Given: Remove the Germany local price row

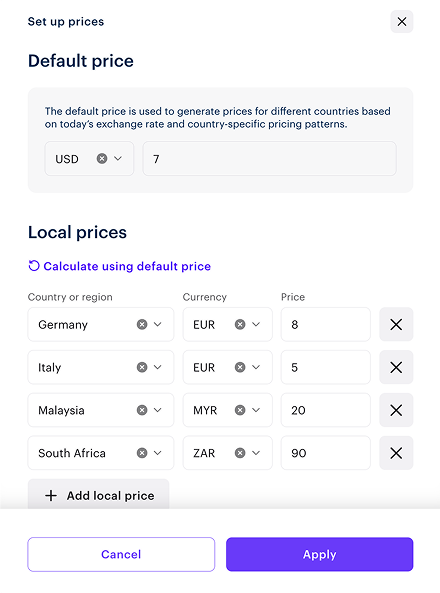Looking at the screenshot, I should pyautogui.click(x=396, y=324).
